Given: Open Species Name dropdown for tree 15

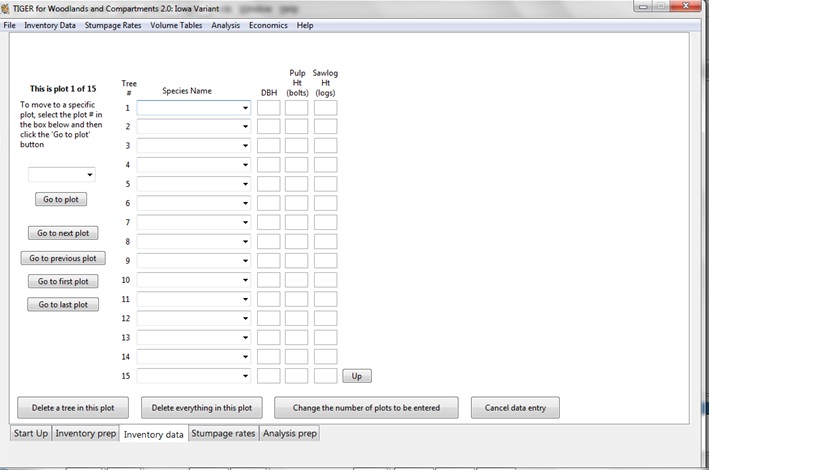Looking at the screenshot, I should 245,376.
